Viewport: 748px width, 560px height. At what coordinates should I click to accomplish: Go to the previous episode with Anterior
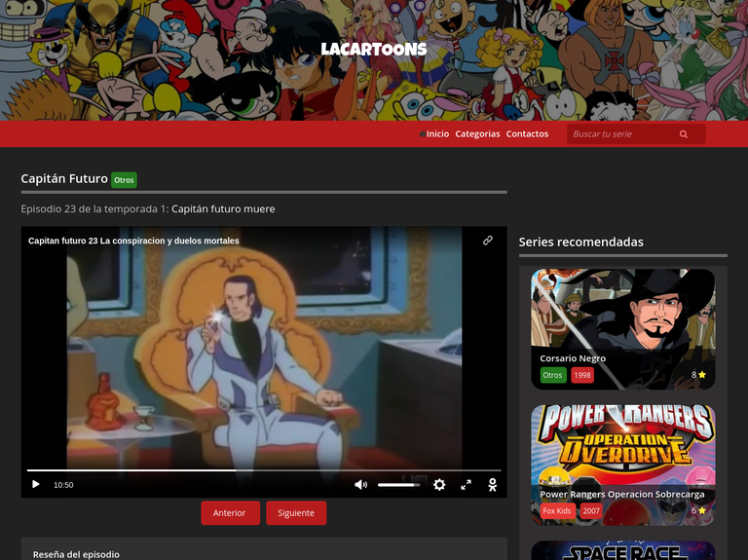(x=231, y=513)
